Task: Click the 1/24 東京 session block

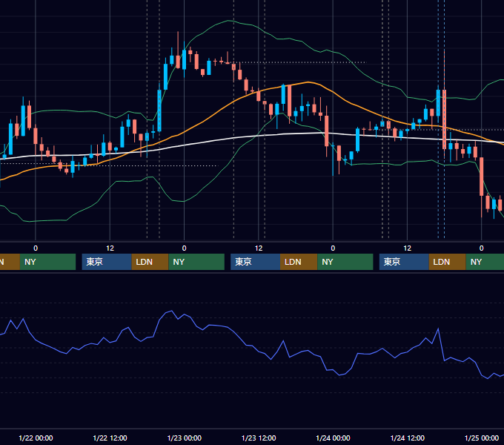Action: (404, 262)
